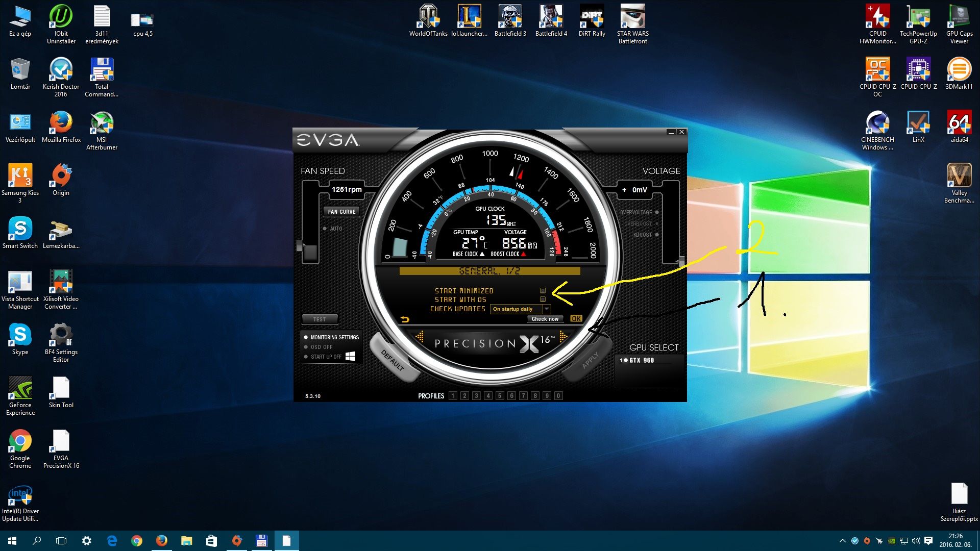Image resolution: width=980 pixels, height=551 pixels.
Task: Open STAR WARS Battlefront icon
Action: pos(633,24)
